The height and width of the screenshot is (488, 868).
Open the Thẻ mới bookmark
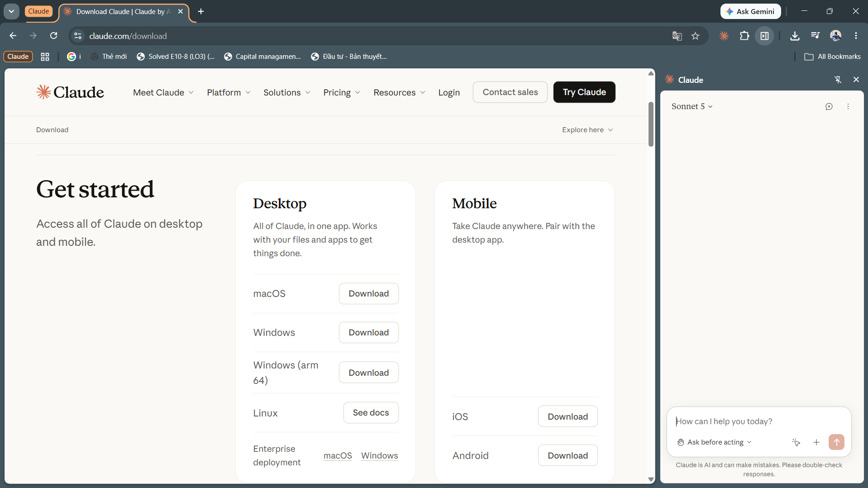point(109,57)
